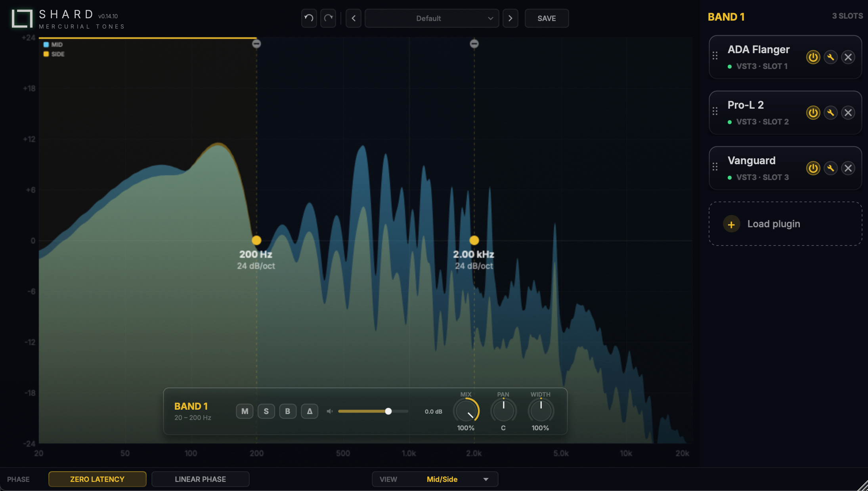Screen dimensions: 868x491
Task: Open the VIEW Mid/Side dropdown
Action: pos(435,479)
